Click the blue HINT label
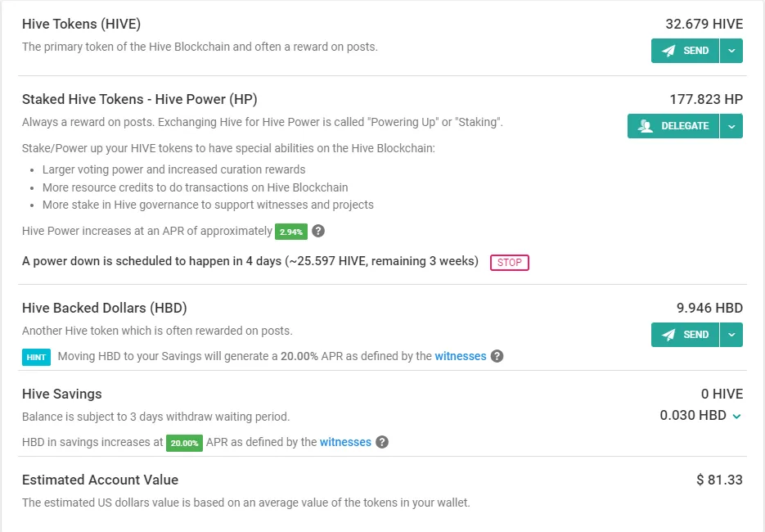The image size is (765, 532). (36, 358)
